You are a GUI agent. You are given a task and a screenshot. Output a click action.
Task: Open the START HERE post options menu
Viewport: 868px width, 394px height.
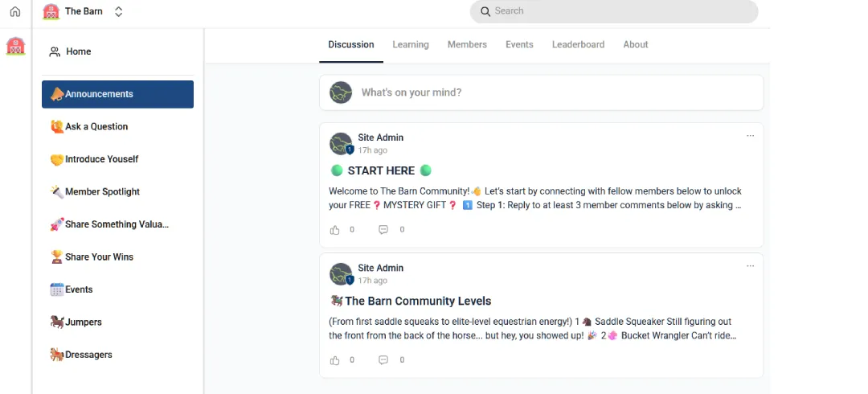click(x=750, y=136)
